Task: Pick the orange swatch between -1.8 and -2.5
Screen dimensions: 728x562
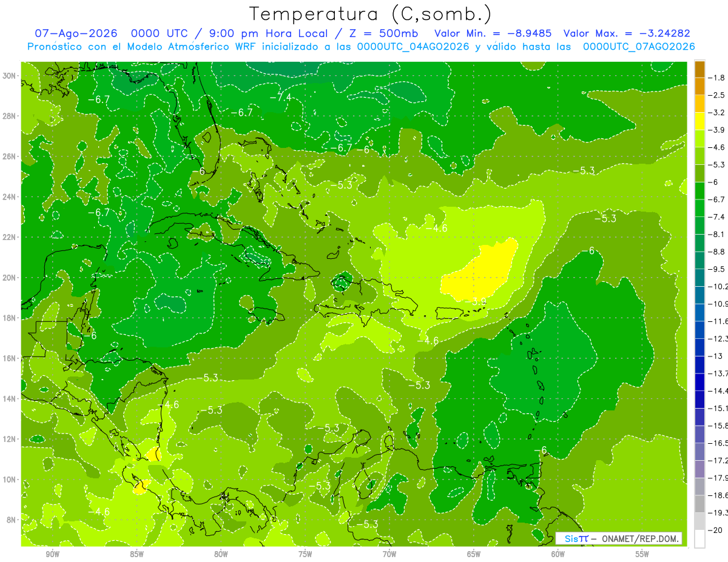Action: click(x=699, y=87)
